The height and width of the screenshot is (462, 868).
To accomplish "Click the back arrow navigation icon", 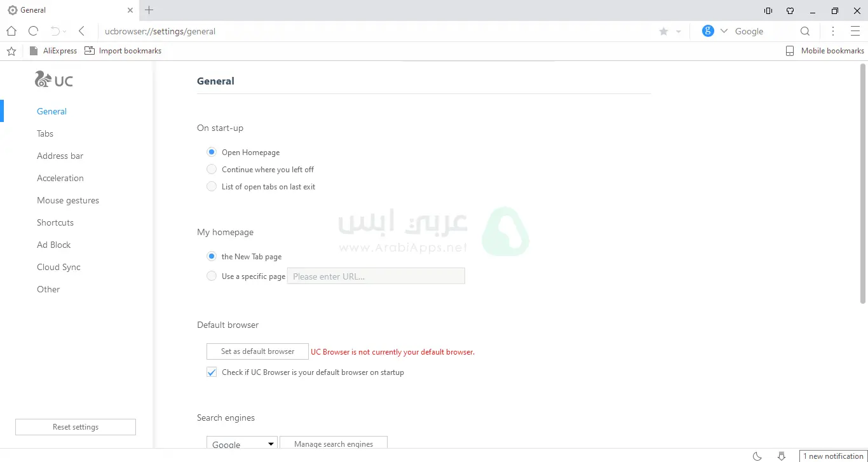I will coord(81,31).
